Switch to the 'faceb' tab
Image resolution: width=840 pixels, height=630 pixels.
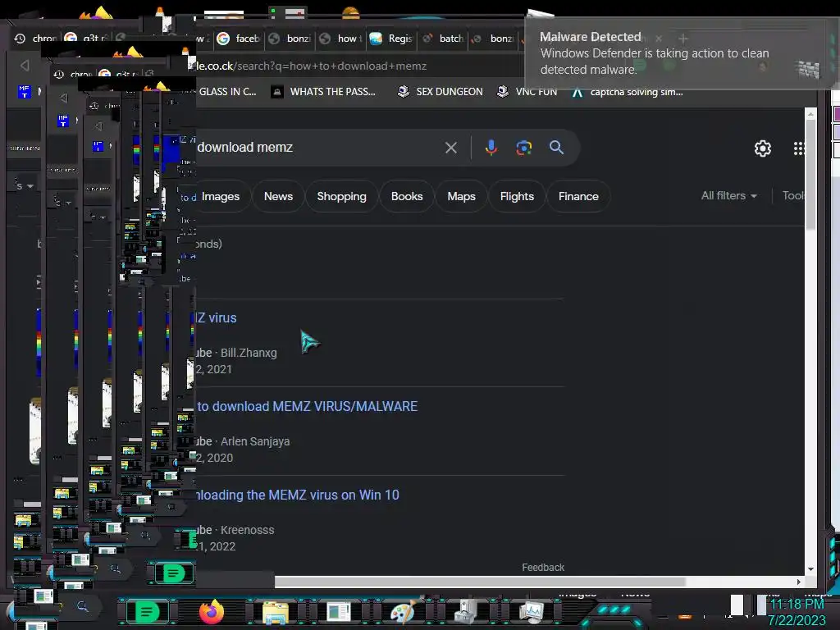point(239,39)
